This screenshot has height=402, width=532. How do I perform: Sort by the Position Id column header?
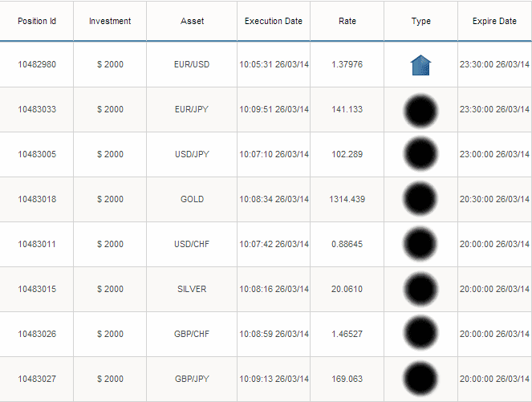click(37, 21)
